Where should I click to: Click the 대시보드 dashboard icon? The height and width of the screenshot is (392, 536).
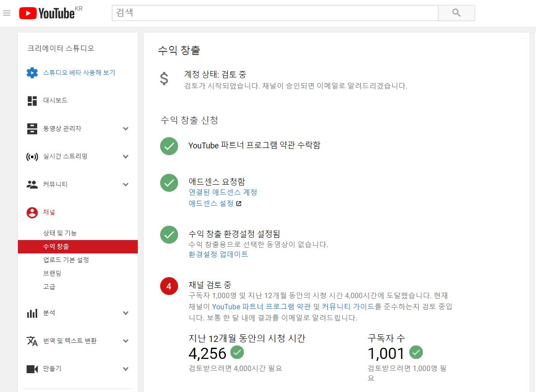(32, 101)
